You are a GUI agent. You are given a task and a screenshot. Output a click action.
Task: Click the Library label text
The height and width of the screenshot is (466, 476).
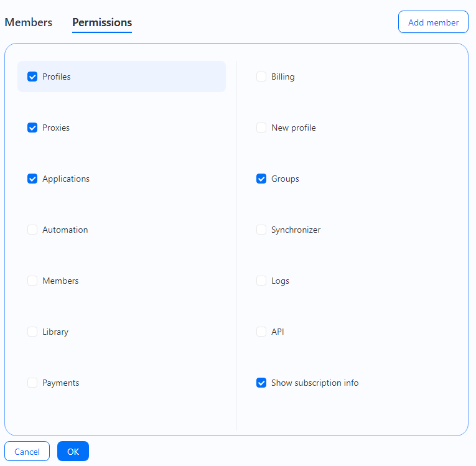click(55, 332)
